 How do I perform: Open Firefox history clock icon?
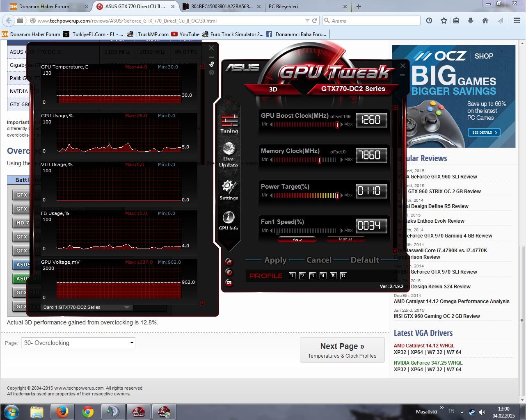point(429,21)
